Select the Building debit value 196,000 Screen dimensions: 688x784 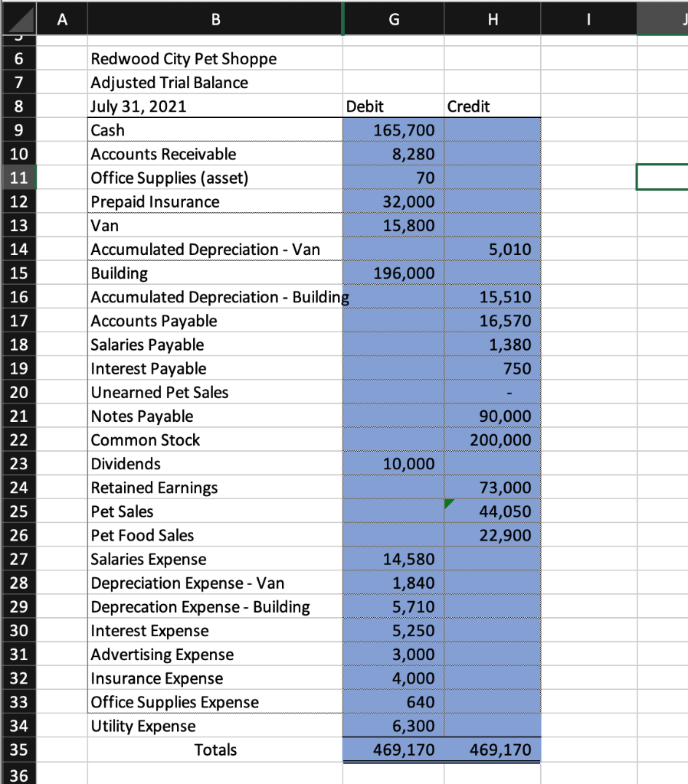click(393, 273)
